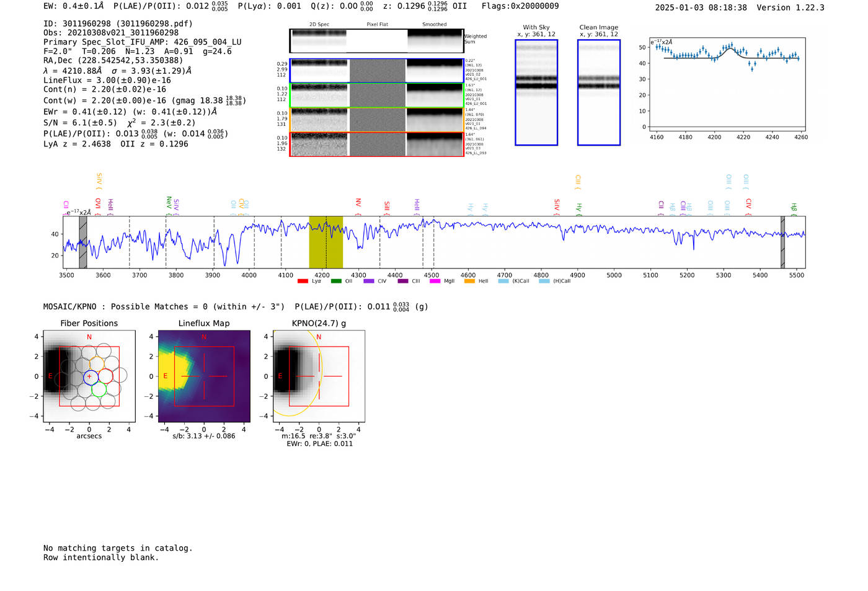Click the green Hβ marker at right edge
Viewport: 868px width, 591px height.
coord(794,208)
